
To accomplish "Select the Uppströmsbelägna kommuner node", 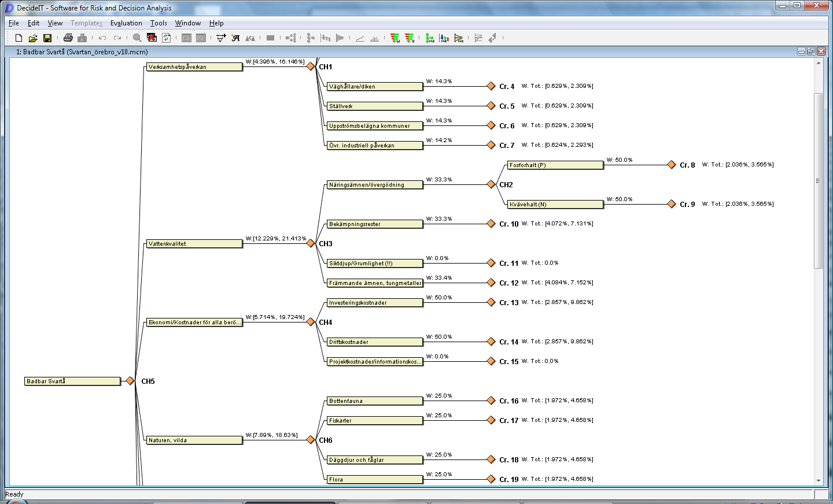I will coord(375,125).
